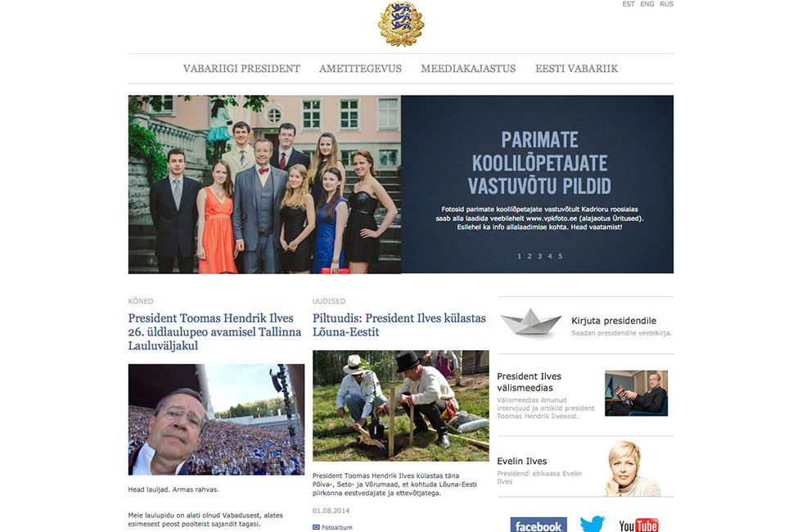Go to slide 3 in carousel
This screenshot has height=532, width=802.
tap(539, 256)
